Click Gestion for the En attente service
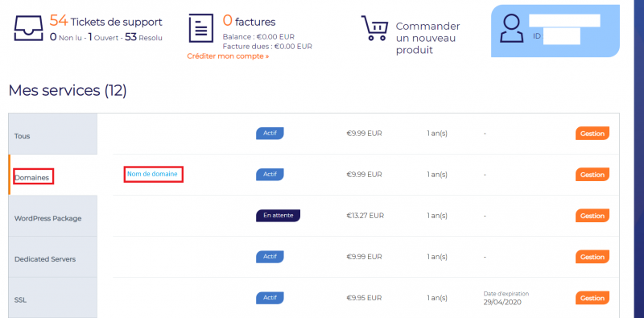Screen dimensions: 644x318 (x=592, y=216)
